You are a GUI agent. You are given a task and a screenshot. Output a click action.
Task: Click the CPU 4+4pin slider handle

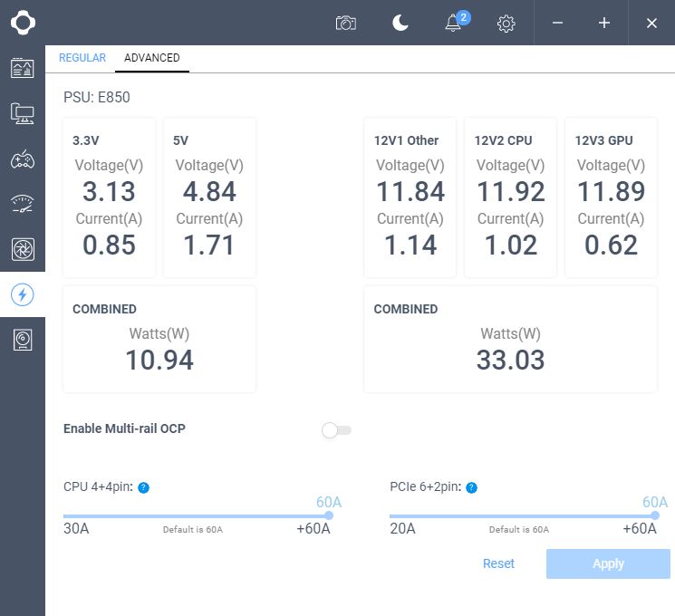point(329,515)
